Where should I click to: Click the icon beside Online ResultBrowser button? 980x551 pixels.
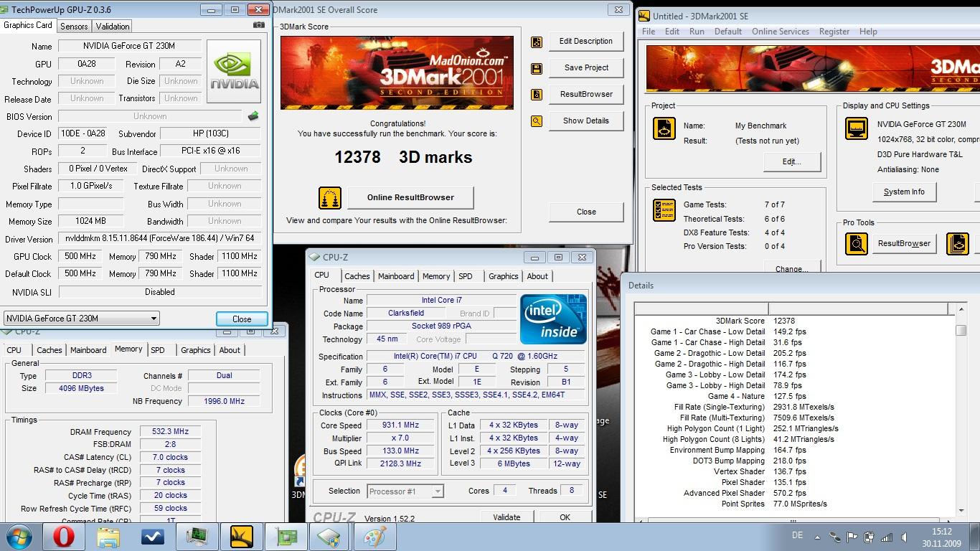[329, 198]
